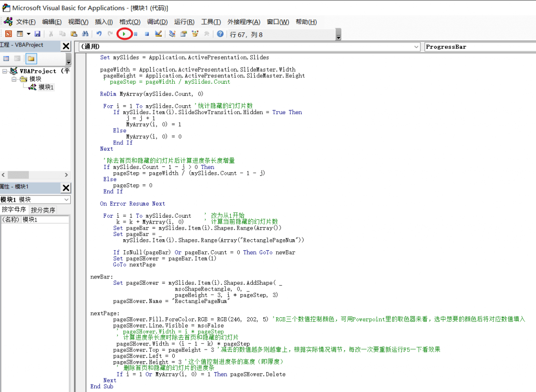The height and width of the screenshot is (392, 536).
Task: Select 模块1 in the project tree
Action: pos(46,87)
